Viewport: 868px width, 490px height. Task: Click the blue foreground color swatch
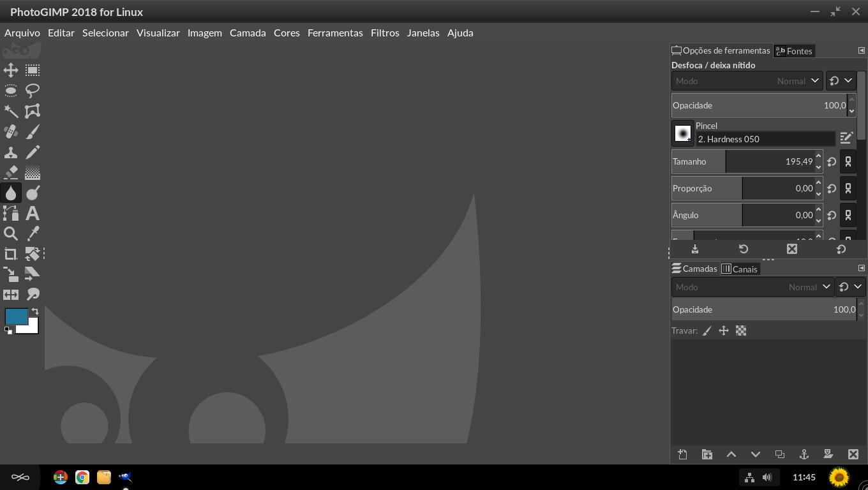(16, 316)
